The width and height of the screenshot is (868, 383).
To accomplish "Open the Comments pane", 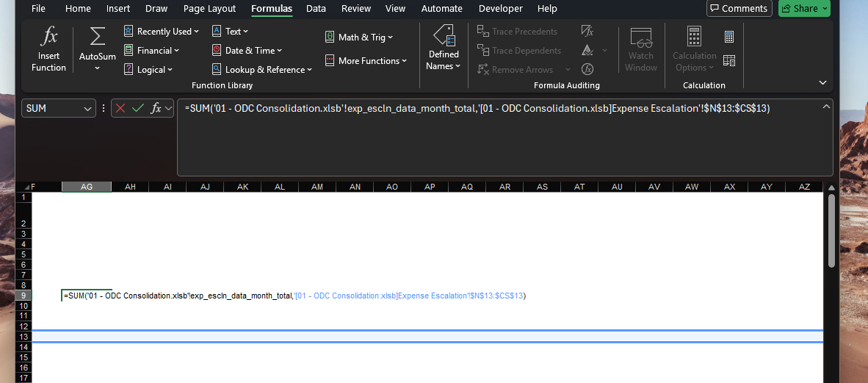I will click(739, 8).
